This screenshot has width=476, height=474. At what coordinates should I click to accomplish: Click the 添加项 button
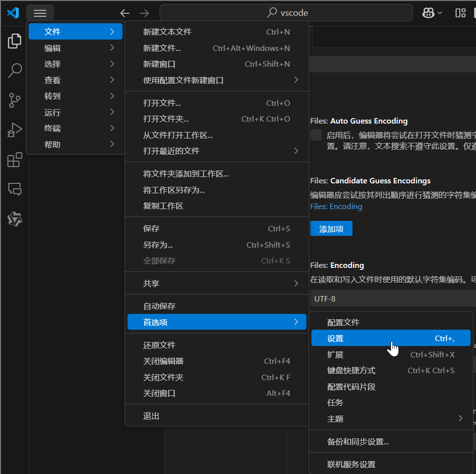(331, 229)
